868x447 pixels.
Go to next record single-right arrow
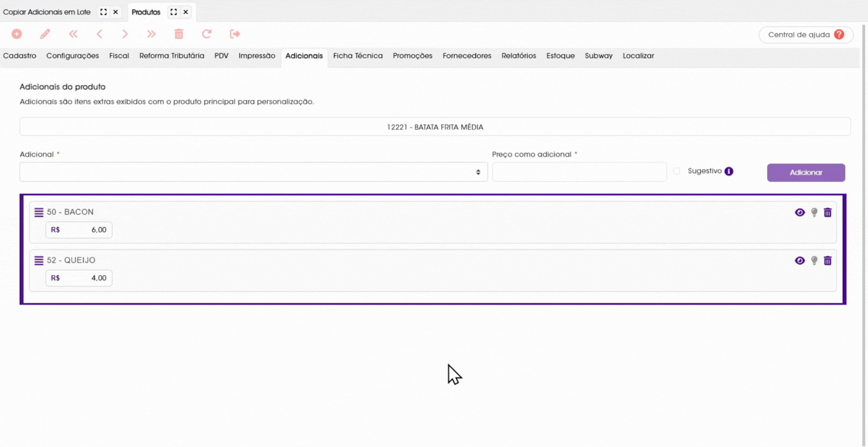pos(125,34)
